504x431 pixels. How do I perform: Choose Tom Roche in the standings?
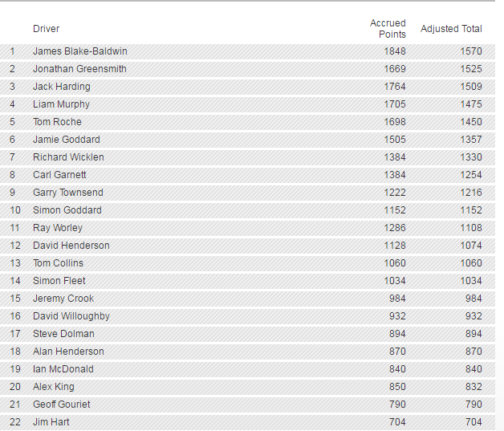[57, 122]
